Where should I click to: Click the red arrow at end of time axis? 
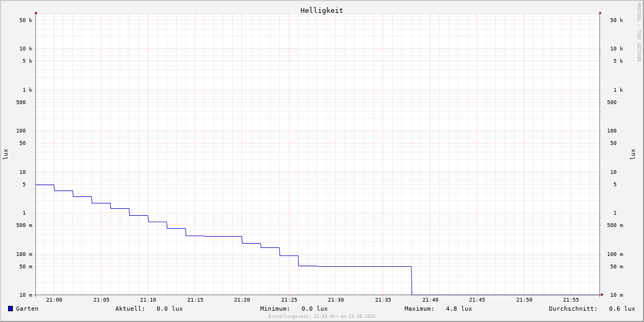click(602, 294)
